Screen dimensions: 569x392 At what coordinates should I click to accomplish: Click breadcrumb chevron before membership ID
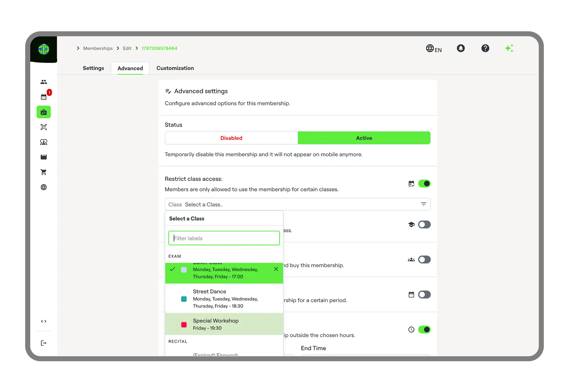click(x=137, y=48)
